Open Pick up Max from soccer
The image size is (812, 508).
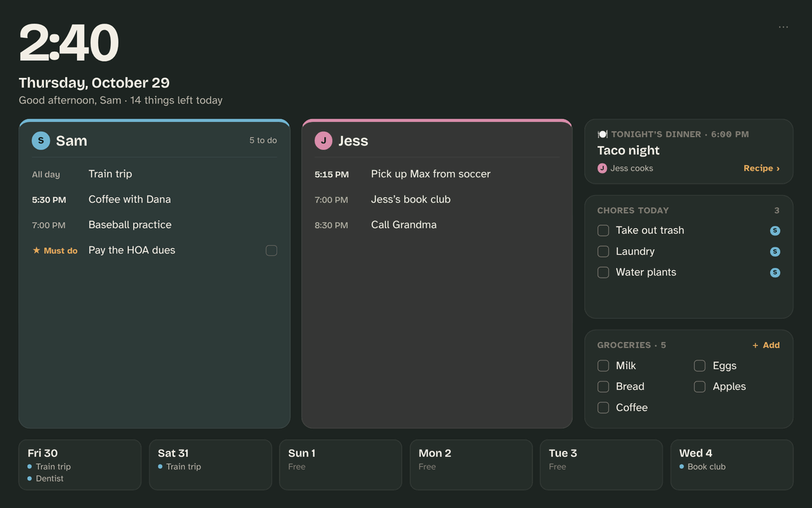click(x=436, y=174)
